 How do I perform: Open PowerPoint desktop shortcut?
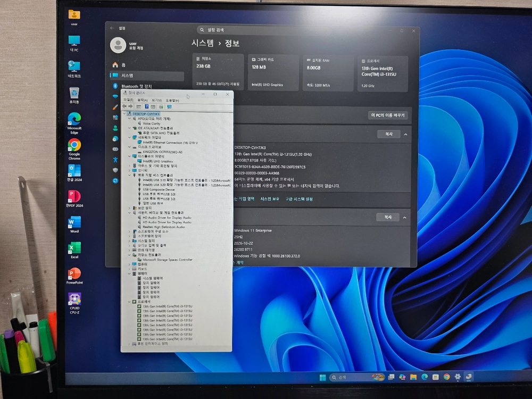click(x=74, y=276)
